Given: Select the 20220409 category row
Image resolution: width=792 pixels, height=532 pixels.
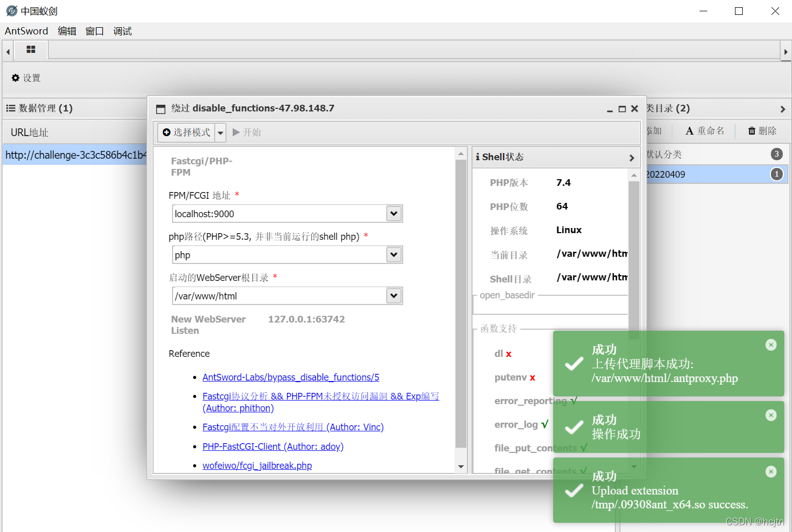Looking at the screenshot, I should coord(717,175).
